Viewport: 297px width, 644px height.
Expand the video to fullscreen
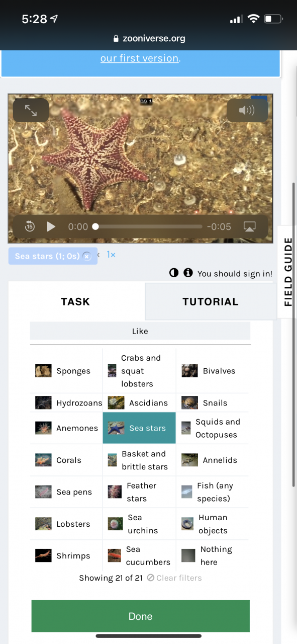pyautogui.click(x=31, y=111)
